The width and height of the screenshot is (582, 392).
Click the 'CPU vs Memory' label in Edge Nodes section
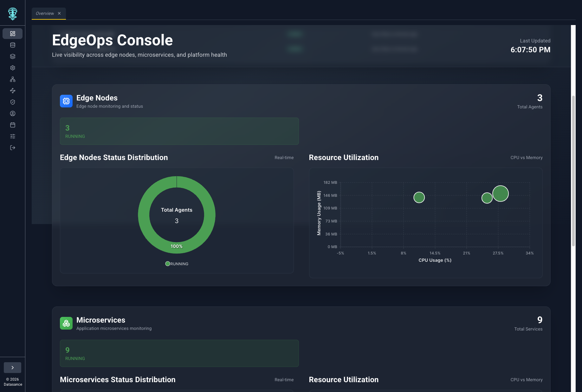tap(527, 157)
